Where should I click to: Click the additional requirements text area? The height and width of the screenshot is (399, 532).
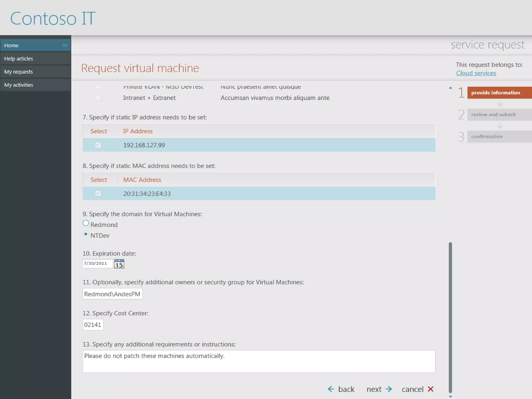(258, 361)
